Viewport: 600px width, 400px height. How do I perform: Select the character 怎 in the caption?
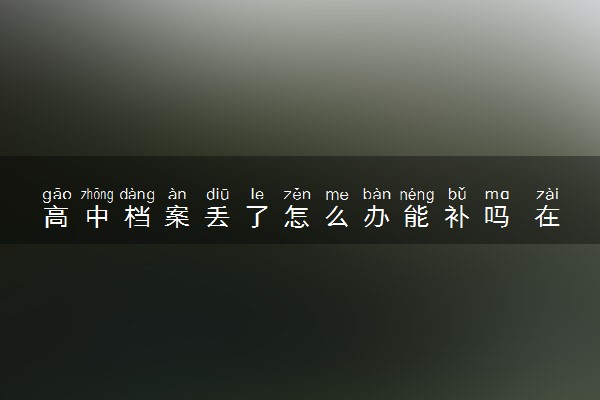tap(297, 217)
